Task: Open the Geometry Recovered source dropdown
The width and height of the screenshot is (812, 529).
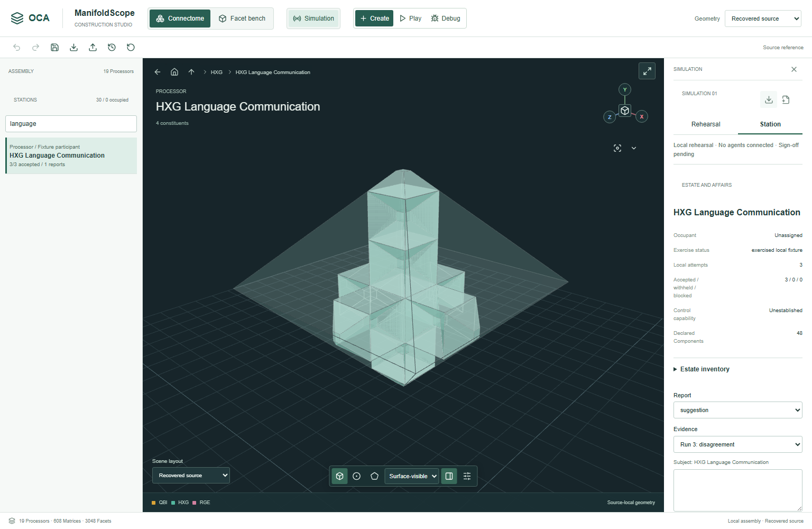Action: pyautogui.click(x=763, y=19)
